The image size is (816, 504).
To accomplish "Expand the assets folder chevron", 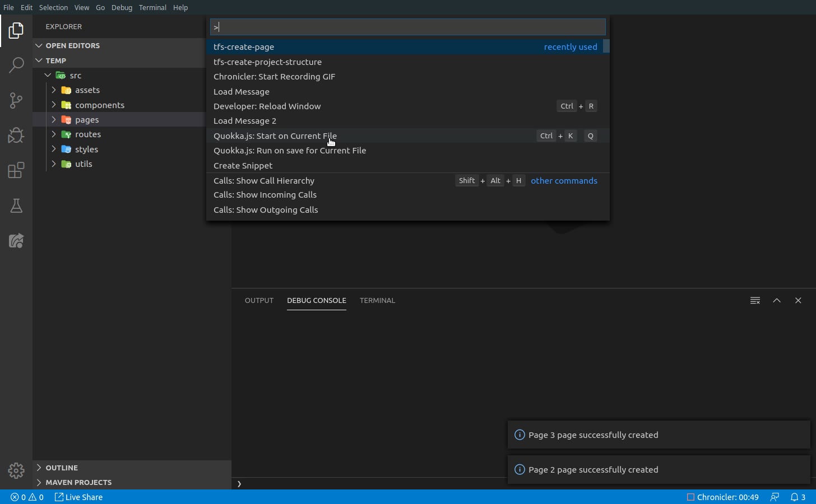I will point(54,90).
